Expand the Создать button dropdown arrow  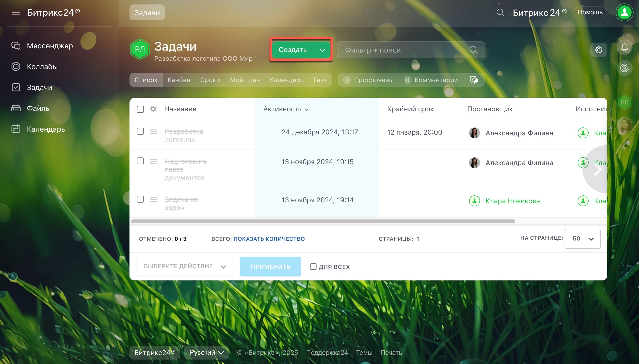(322, 50)
